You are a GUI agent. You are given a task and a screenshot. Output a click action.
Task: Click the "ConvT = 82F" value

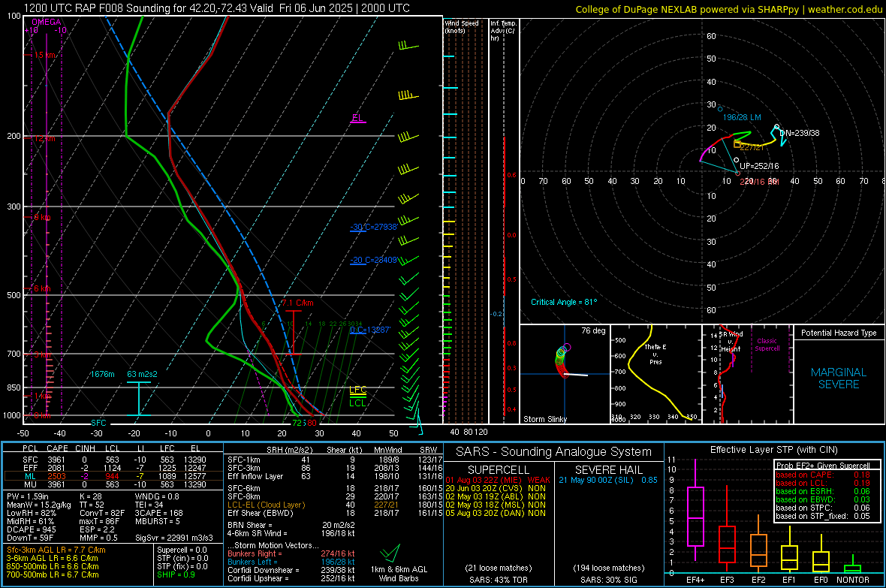[x=101, y=514]
